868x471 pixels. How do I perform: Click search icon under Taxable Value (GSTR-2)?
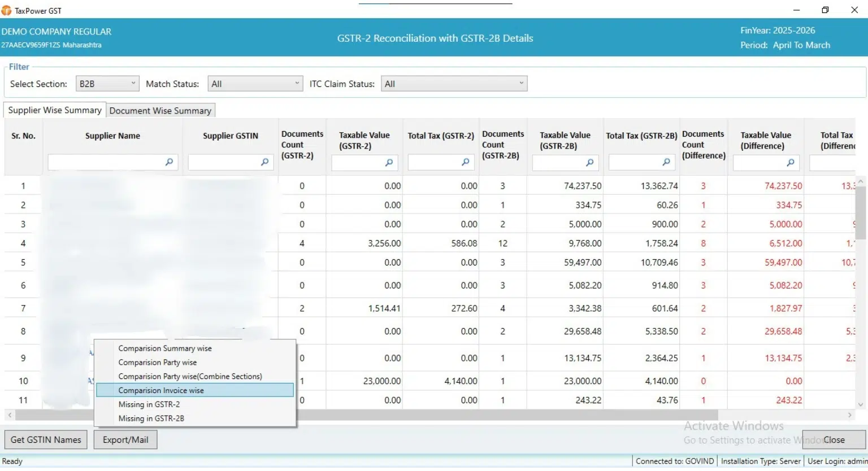[x=389, y=163]
